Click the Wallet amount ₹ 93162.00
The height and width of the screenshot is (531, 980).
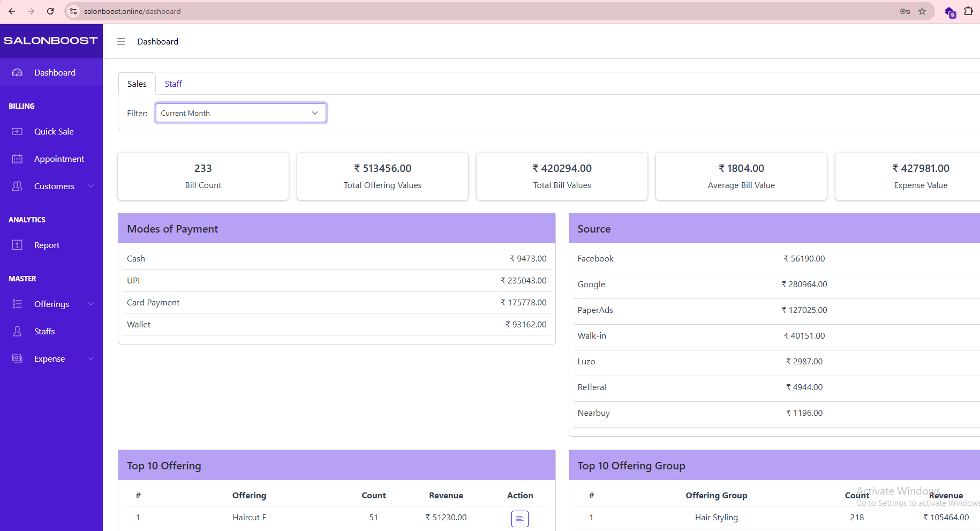526,324
